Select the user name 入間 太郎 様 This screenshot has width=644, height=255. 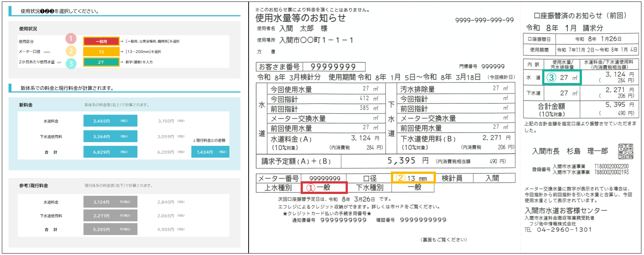303,28
